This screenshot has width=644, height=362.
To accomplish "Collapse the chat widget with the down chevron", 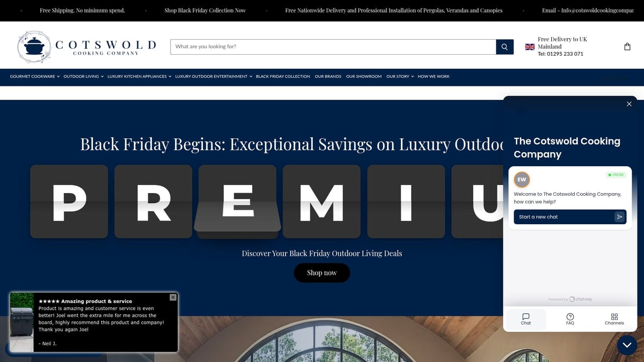I will [627, 345].
